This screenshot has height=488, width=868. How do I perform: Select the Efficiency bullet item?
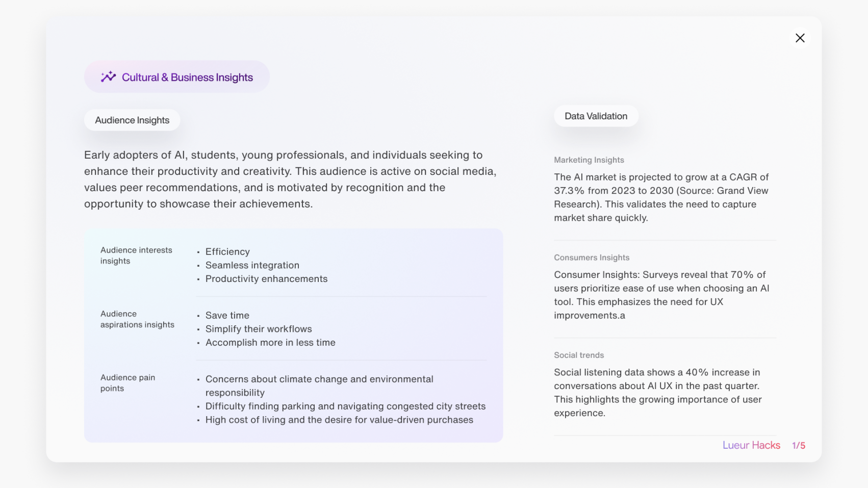click(x=227, y=252)
